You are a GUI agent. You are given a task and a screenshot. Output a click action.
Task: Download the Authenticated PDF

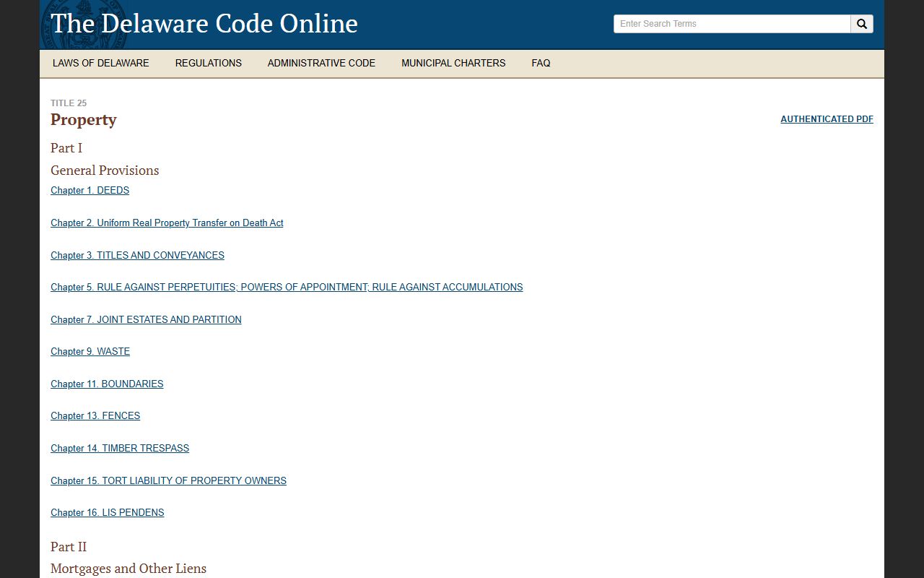827,119
